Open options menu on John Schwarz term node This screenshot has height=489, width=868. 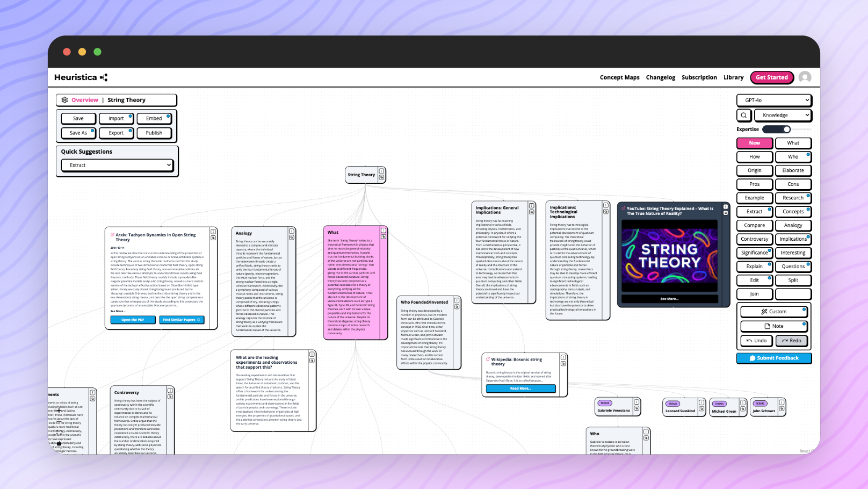(x=782, y=402)
